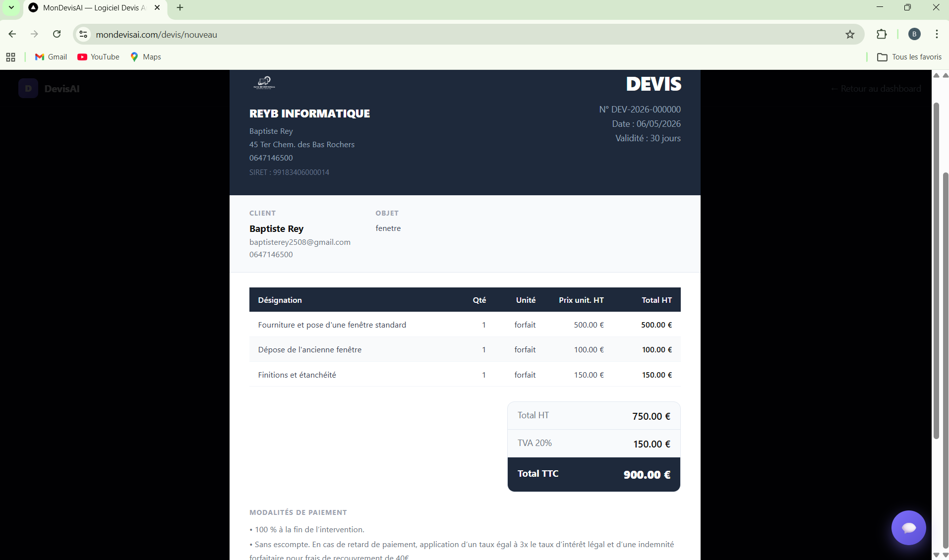Click the browser forward arrow
This screenshot has height=560, width=949.
tap(34, 34)
